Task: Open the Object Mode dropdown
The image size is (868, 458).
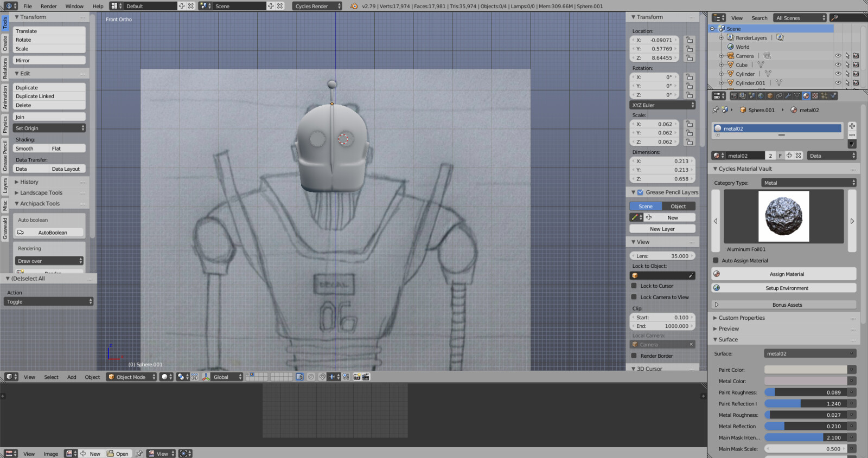Action: [131, 377]
